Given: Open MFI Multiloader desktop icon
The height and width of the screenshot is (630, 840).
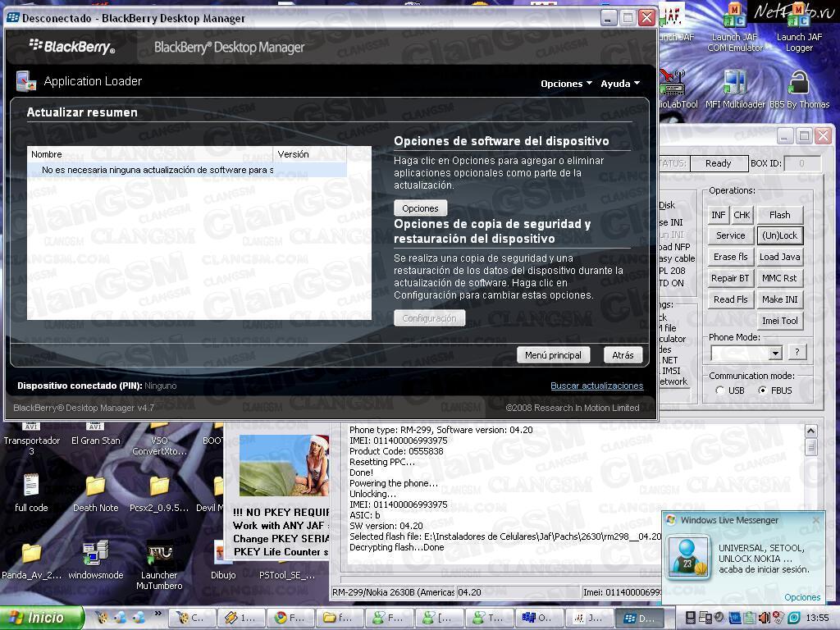Looking at the screenshot, I should pyautogui.click(x=734, y=90).
